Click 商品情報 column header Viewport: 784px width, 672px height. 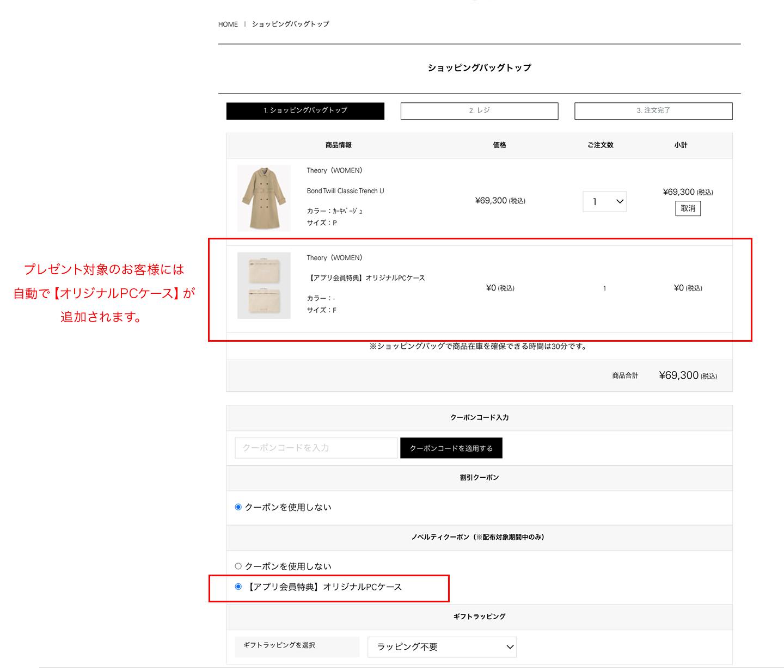tap(339, 145)
